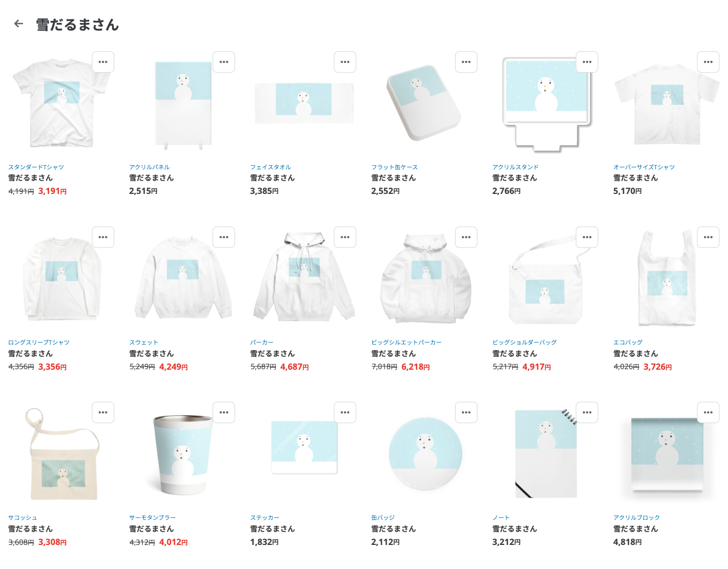Click the サーモタンブラー category link
Screen dimensions: 728x569
(x=152, y=518)
